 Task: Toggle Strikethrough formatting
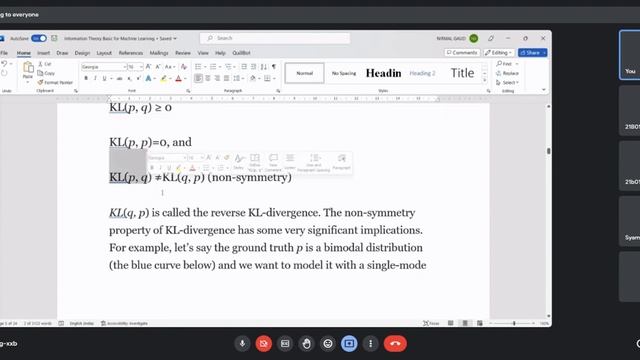point(119,78)
